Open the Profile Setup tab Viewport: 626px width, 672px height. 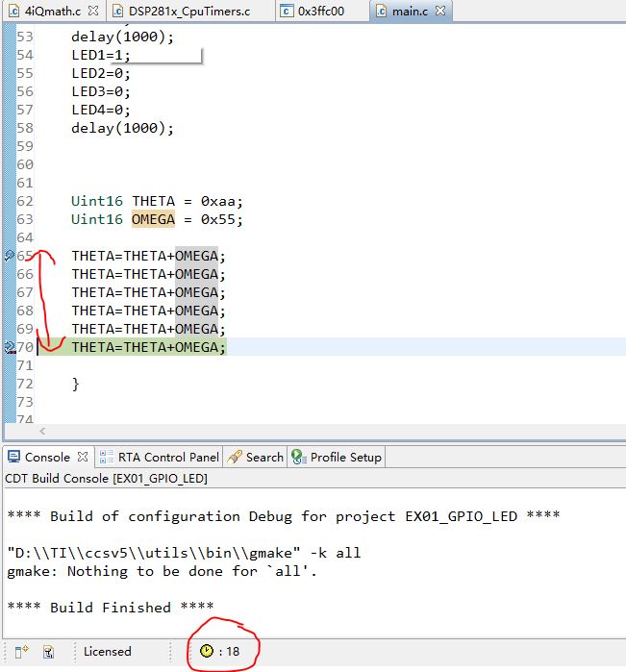[345, 458]
